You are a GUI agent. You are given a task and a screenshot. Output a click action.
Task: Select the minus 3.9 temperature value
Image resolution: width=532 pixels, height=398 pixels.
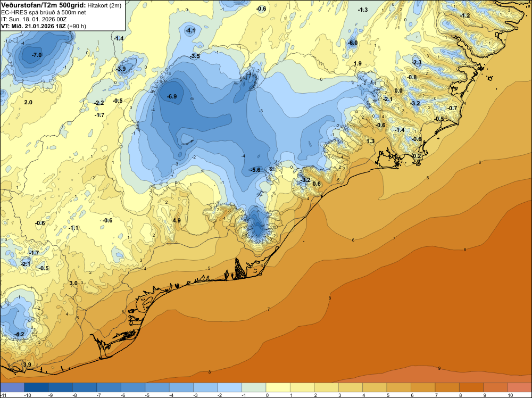[x=121, y=69]
